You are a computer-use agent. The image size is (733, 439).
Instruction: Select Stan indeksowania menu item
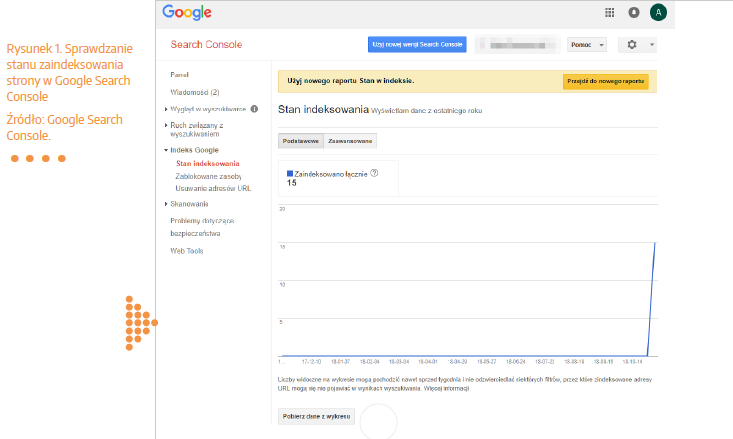click(x=208, y=163)
